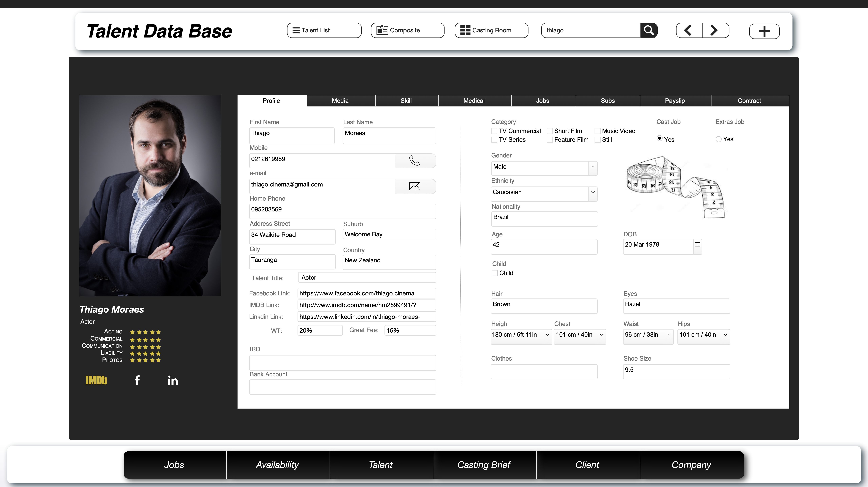Check the TV Commercial category box

(x=494, y=131)
